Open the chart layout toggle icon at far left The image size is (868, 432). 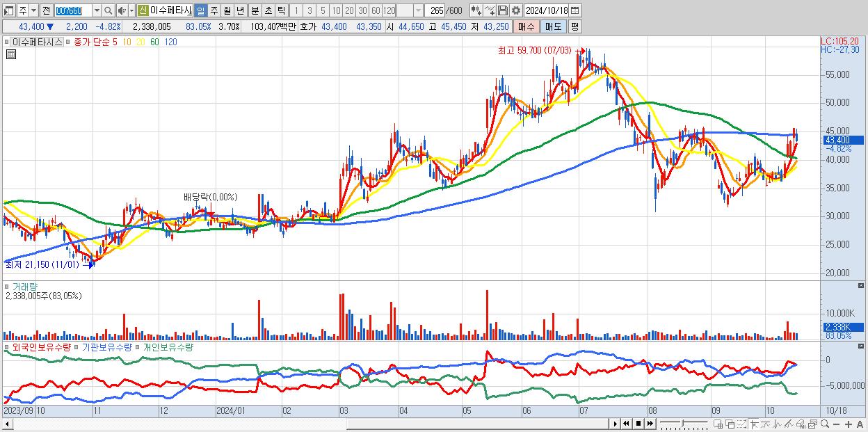click(9, 11)
